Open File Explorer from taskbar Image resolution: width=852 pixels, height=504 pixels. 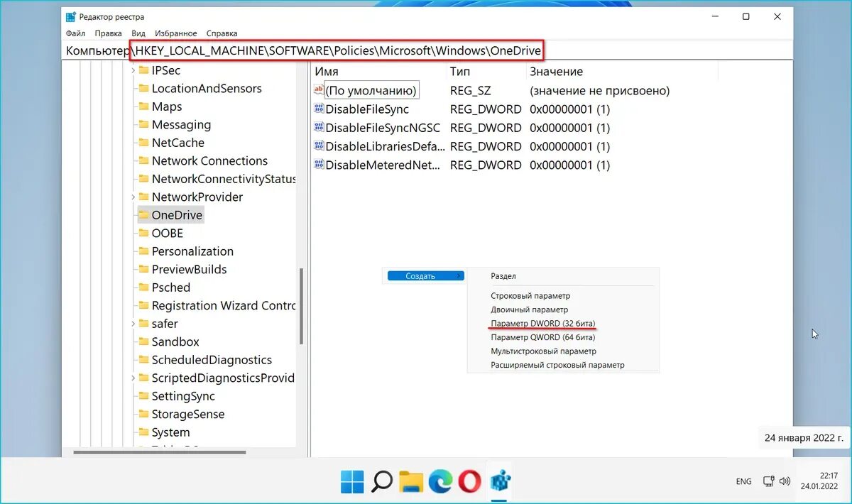pos(411,481)
